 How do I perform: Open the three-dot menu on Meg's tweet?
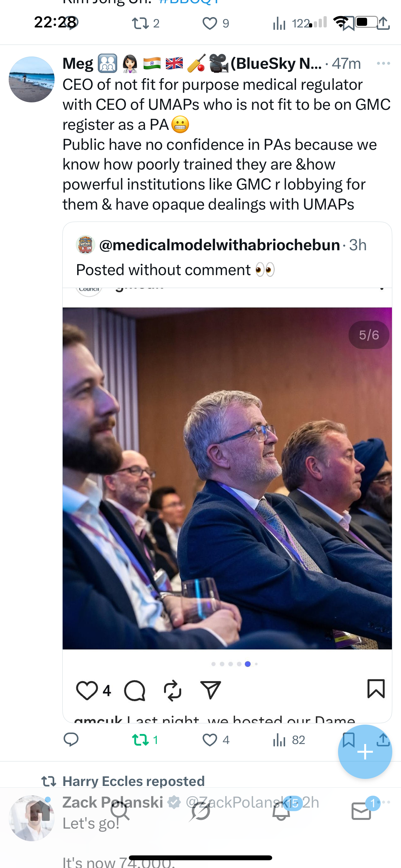[383, 63]
